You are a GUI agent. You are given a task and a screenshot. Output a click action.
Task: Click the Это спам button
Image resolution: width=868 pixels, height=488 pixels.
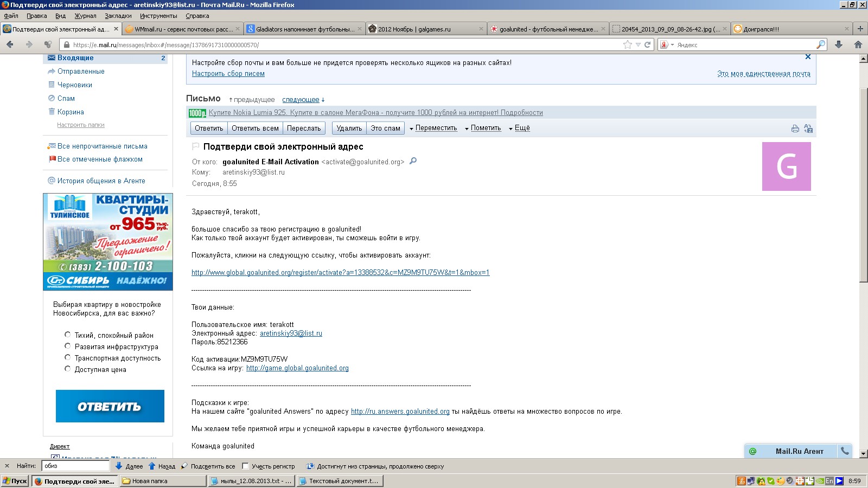[385, 129]
